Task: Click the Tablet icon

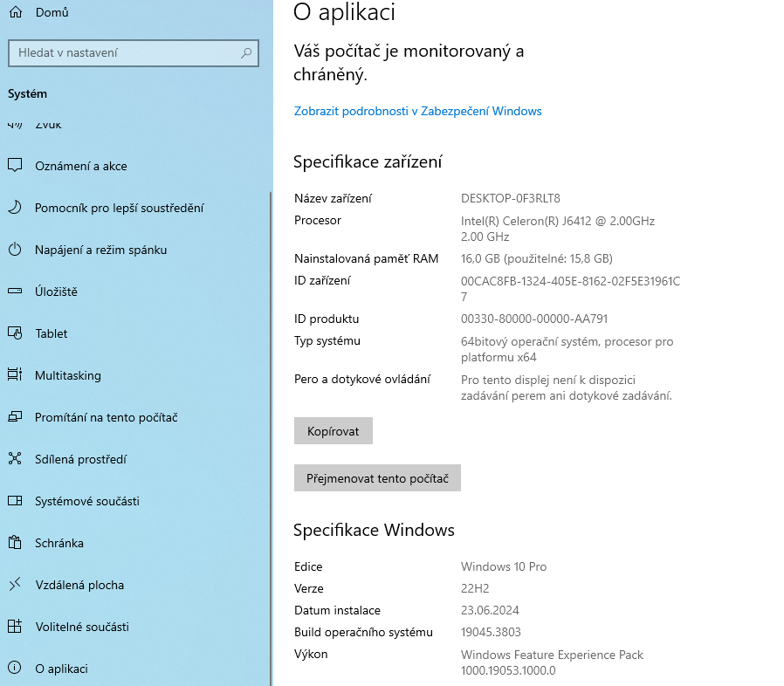Action: tap(15, 333)
